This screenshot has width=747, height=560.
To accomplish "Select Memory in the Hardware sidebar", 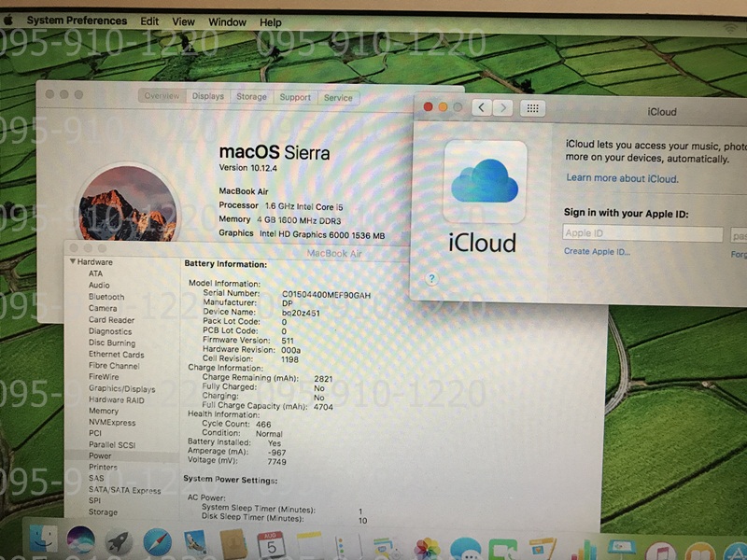I will click(x=104, y=411).
